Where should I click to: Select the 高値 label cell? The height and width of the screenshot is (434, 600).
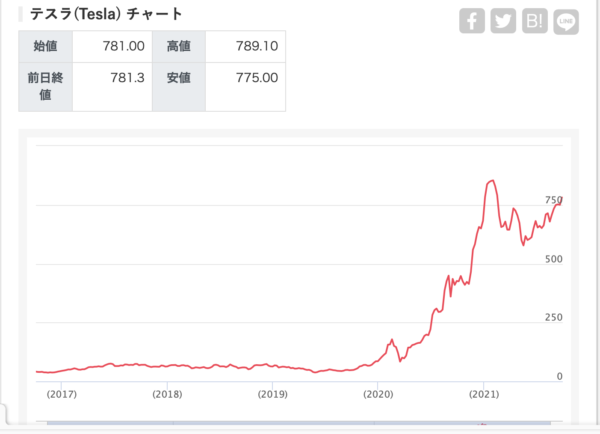[x=178, y=46]
